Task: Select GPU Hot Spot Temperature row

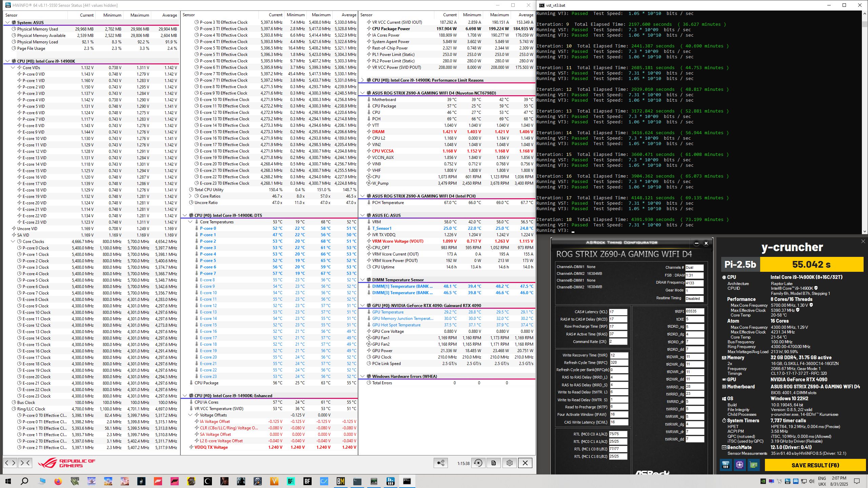Action: point(447,325)
